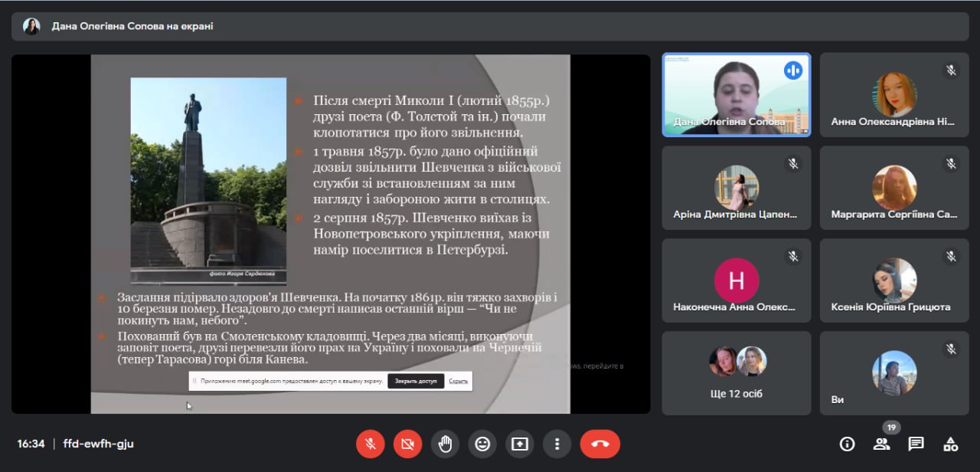The image size is (980, 472).
Task: Click the 'Н' avatar of Наконечна Анна
Action: (737, 280)
